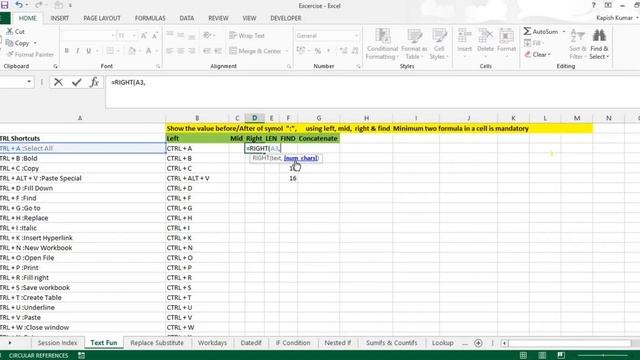This screenshot has width=640, height=360.
Task: Click the Undo arrow in quick access toolbar
Action: [19, 5]
